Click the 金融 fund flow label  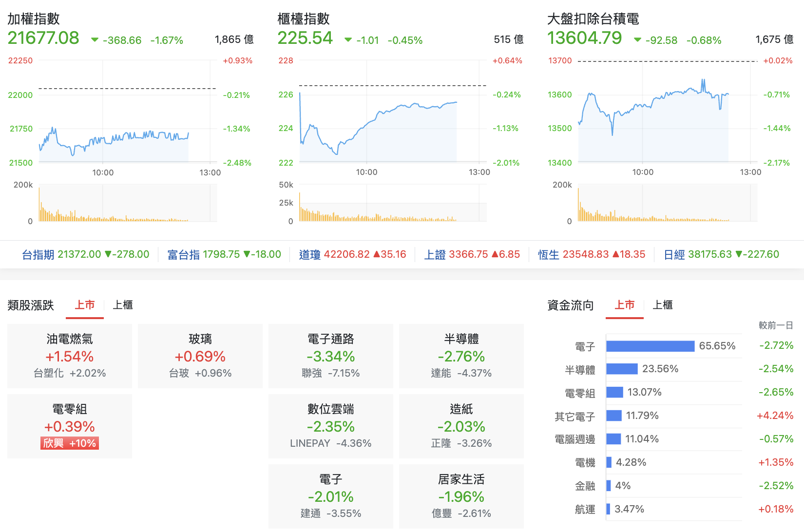pyautogui.click(x=585, y=486)
